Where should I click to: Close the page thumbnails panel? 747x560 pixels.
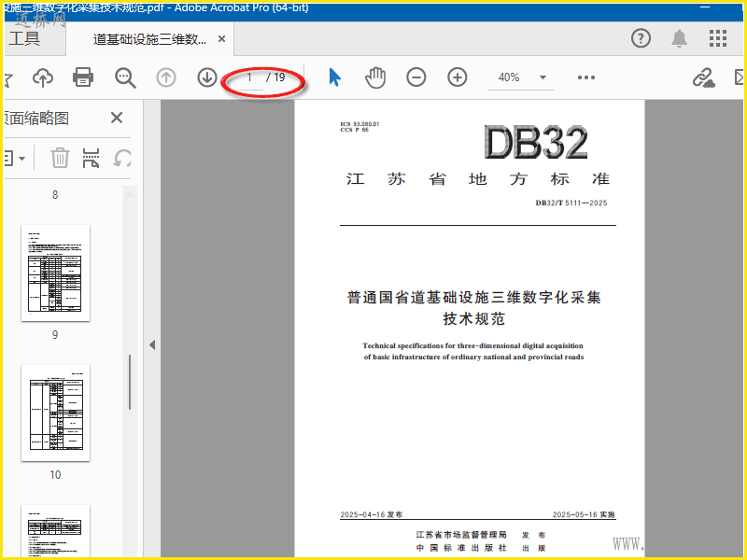[117, 118]
